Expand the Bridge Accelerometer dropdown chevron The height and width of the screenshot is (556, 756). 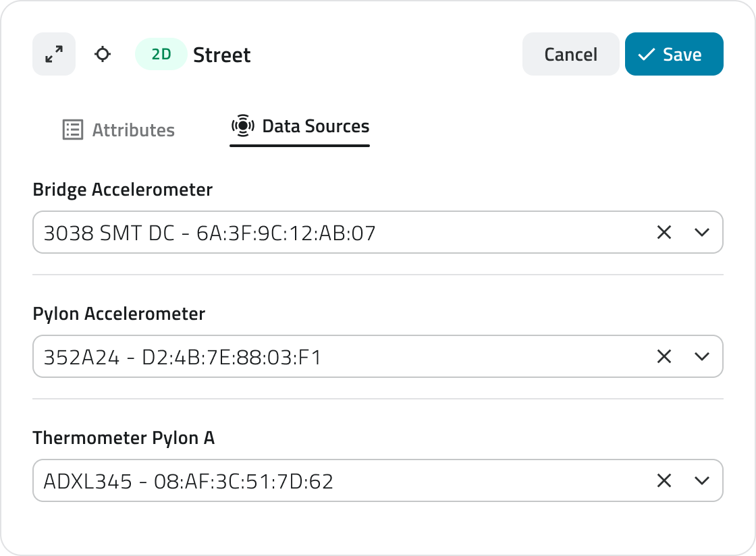click(702, 232)
